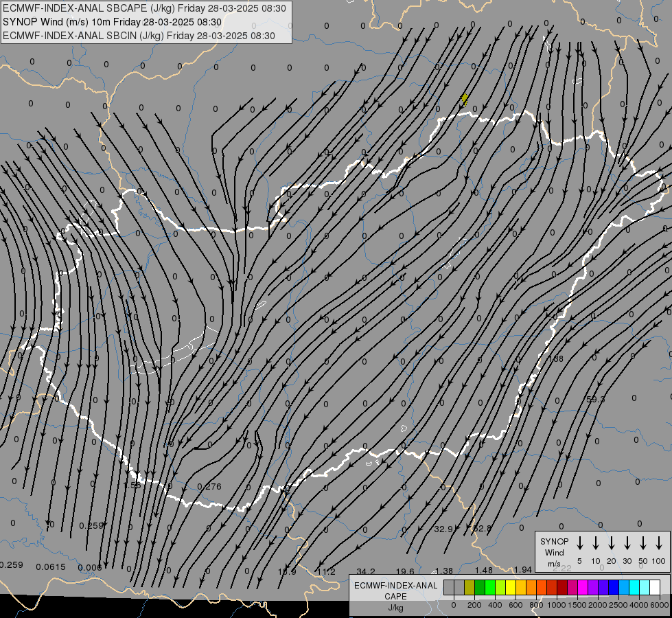672x618 pixels.
Task: Select the gold CAPE legend swatch
Action: [521, 587]
